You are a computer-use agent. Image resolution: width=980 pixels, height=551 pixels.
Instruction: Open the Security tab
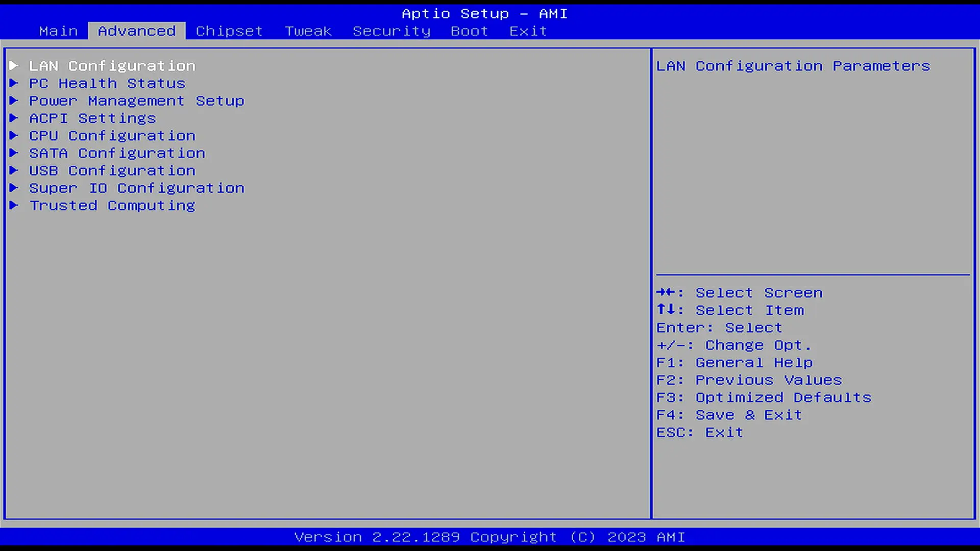click(391, 31)
